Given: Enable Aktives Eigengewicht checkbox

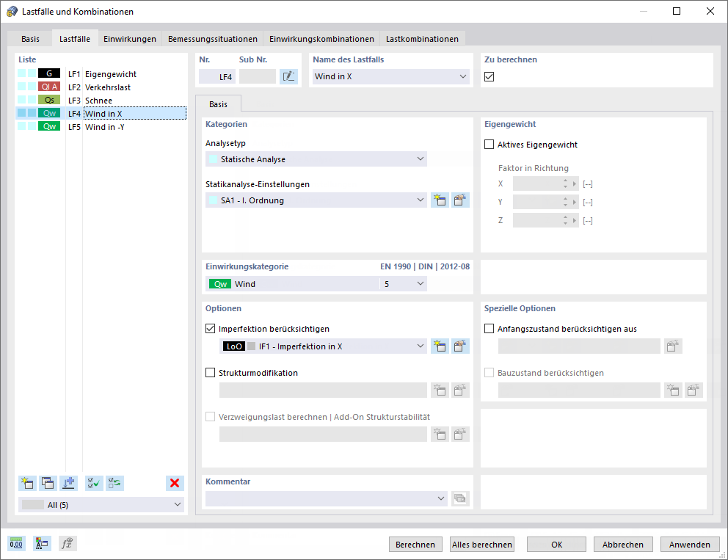Looking at the screenshot, I should (489, 145).
